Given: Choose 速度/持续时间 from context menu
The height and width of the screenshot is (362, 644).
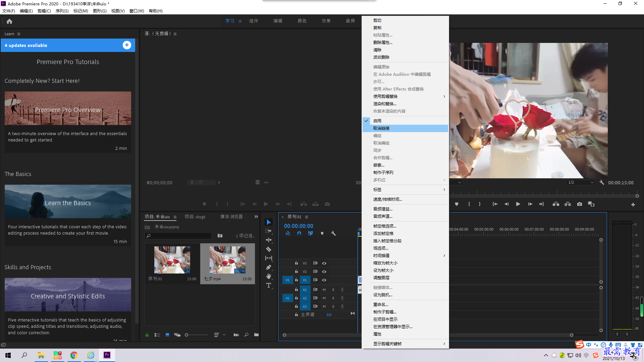Looking at the screenshot, I should [405, 199].
